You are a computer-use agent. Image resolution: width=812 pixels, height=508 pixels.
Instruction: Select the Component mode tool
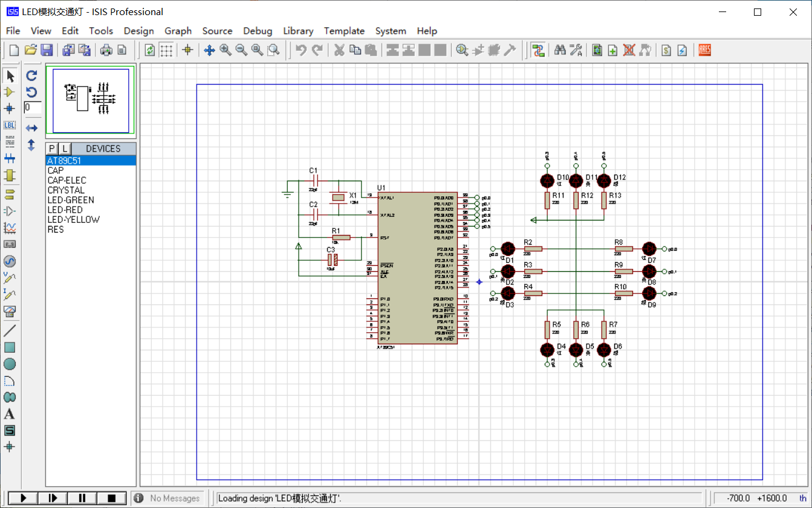(10, 92)
